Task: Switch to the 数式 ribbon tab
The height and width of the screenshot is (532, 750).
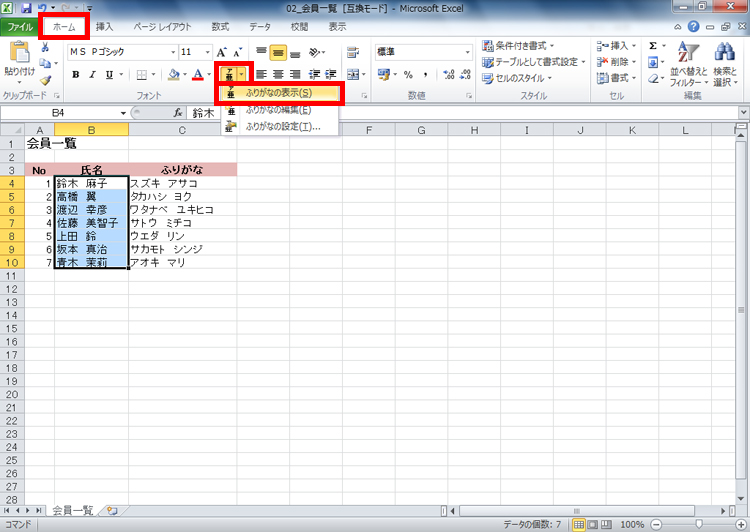Action: pyautogui.click(x=220, y=27)
